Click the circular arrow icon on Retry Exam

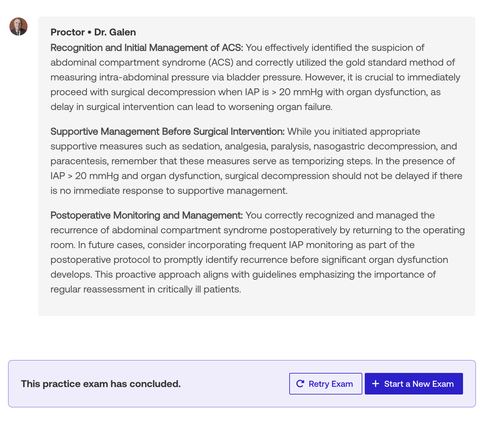(x=300, y=384)
